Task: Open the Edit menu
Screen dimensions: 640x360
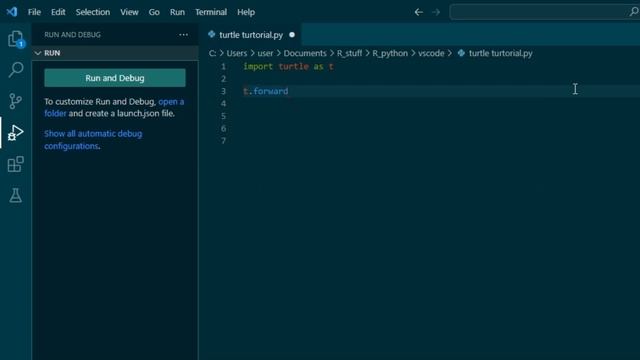Action: (58, 12)
